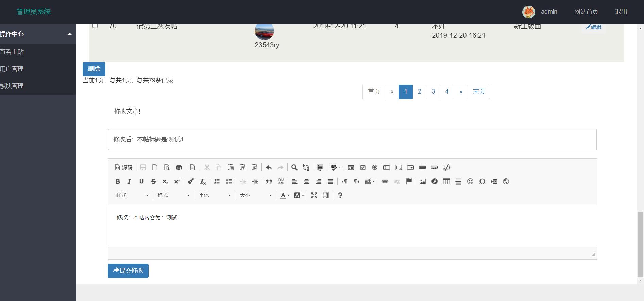Center align the text
Viewport: 644px width, 301px height.
(x=307, y=181)
